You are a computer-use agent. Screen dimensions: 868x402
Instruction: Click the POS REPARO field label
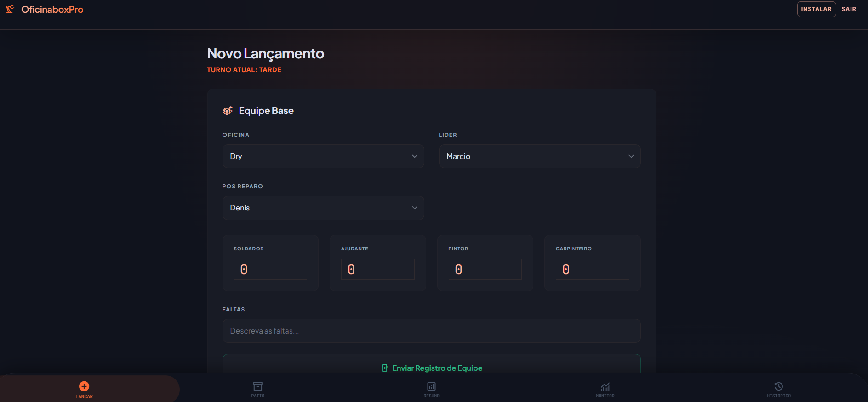pyautogui.click(x=243, y=187)
